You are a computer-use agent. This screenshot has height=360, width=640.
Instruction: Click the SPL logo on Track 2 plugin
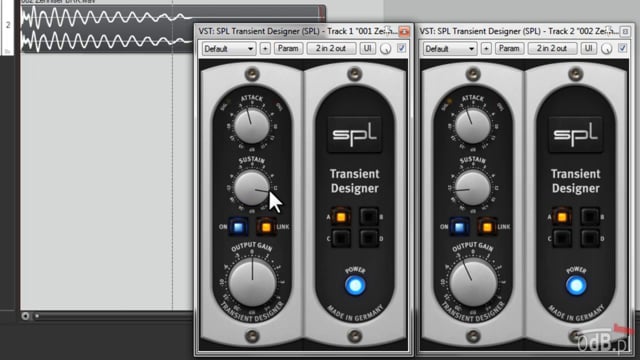576,134
